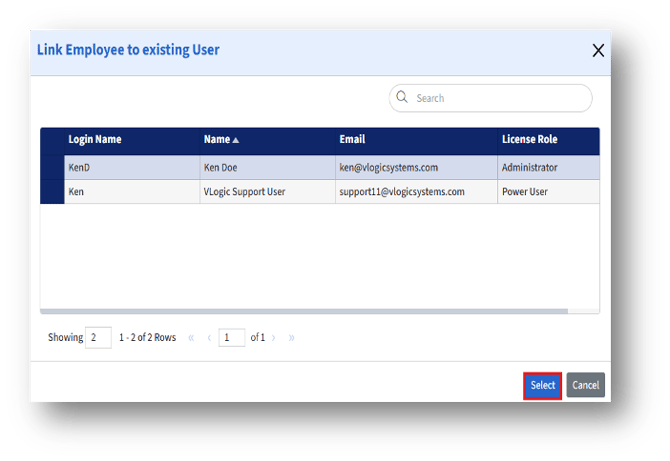Image resolution: width=670 pixels, height=461 pixels.
Task: Click the page number input box
Action: 231,338
